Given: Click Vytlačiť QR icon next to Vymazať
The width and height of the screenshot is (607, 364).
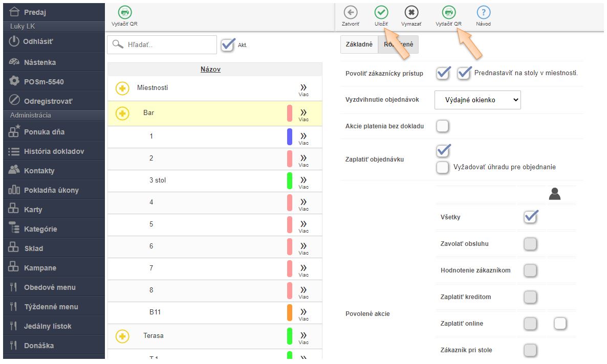Looking at the screenshot, I should coord(448,13).
